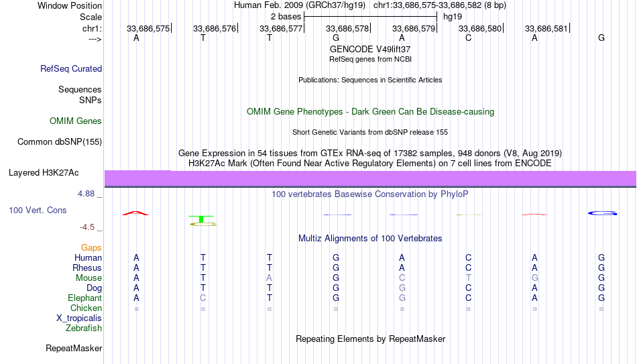Screen dimensions: 637x364
Task: Click the GTEx Gene Expression track title
Action: point(370,153)
